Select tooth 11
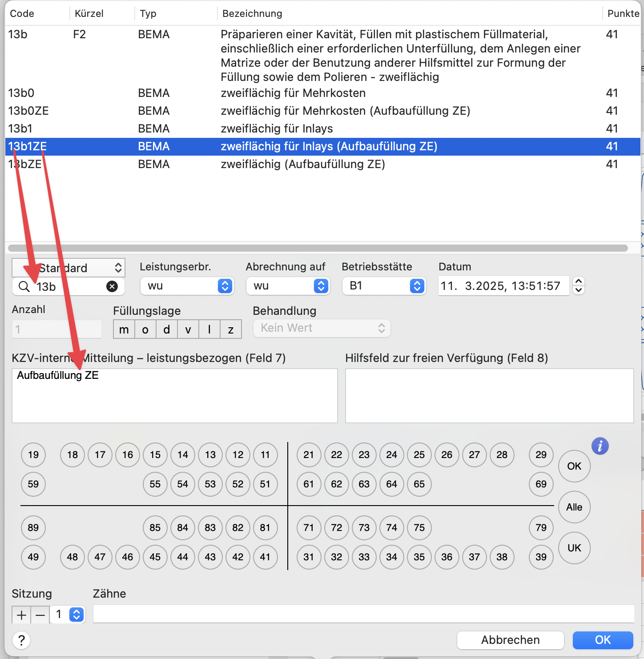This screenshot has height=659, width=644. point(266,454)
